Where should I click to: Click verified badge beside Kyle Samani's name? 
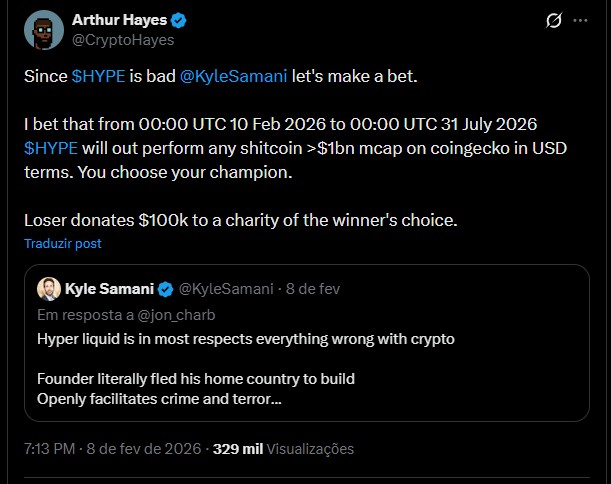click(x=165, y=289)
